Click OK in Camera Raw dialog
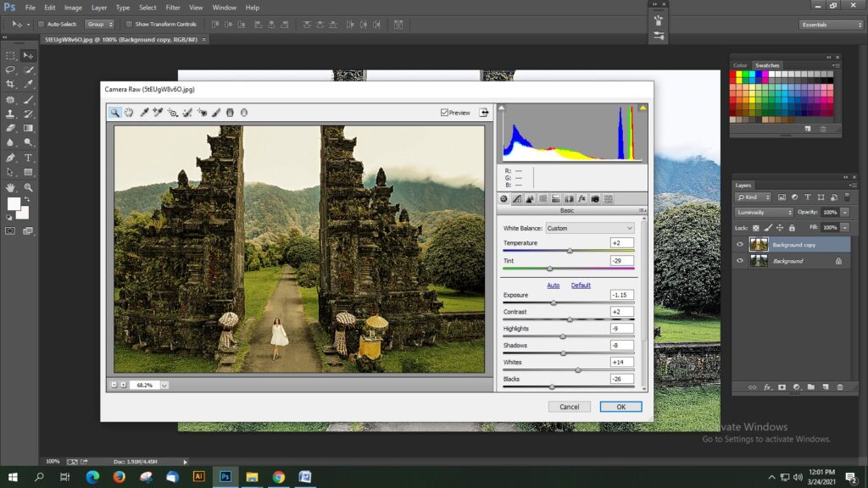 click(621, 407)
